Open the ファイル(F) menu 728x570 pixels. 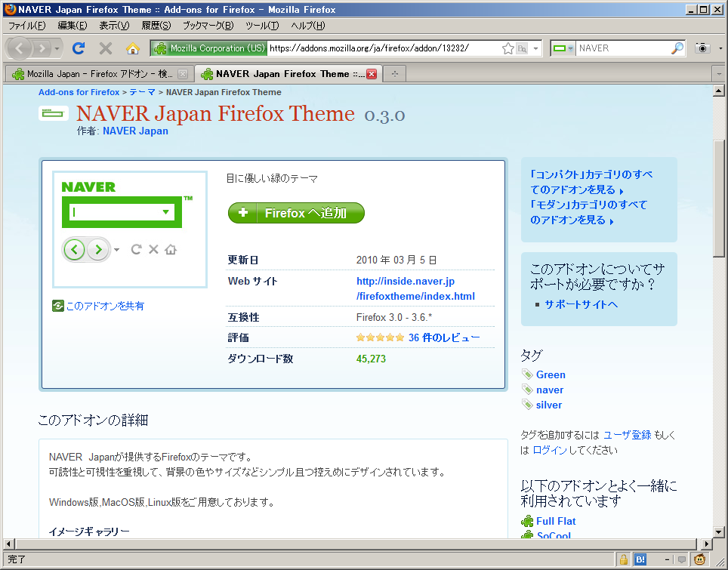pyautogui.click(x=27, y=26)
